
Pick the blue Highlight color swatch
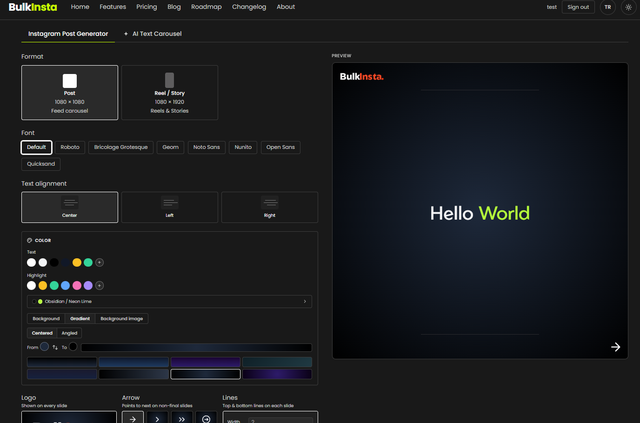65,285
